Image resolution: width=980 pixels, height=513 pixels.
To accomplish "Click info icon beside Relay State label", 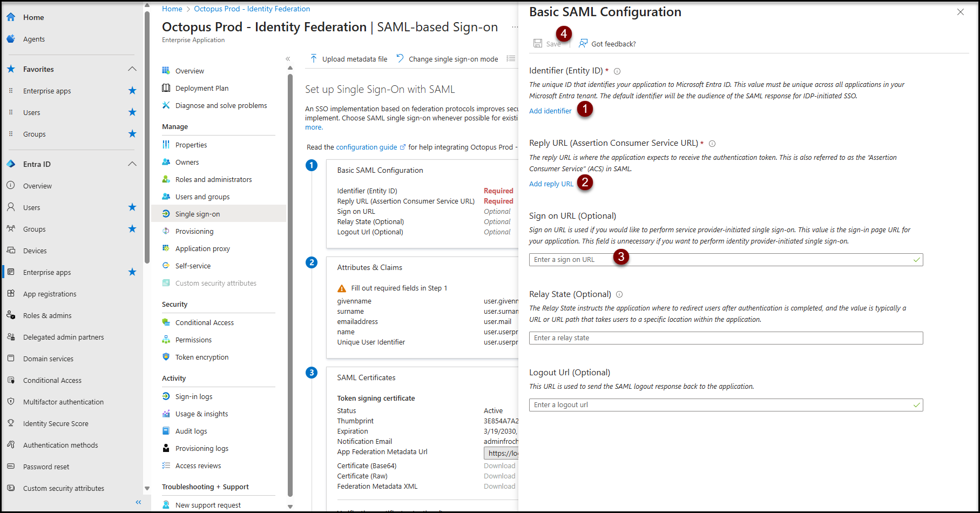I will (619, 294).
